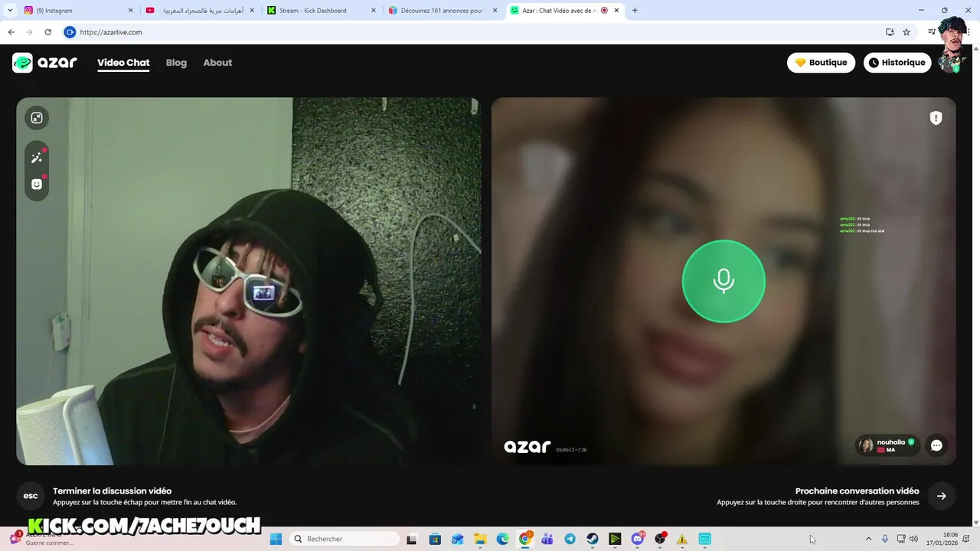The width and height of the screenshot is (980, 551).
Task: Open the yellow warning triangle taskbar app
Action: (x=682, y=539)
